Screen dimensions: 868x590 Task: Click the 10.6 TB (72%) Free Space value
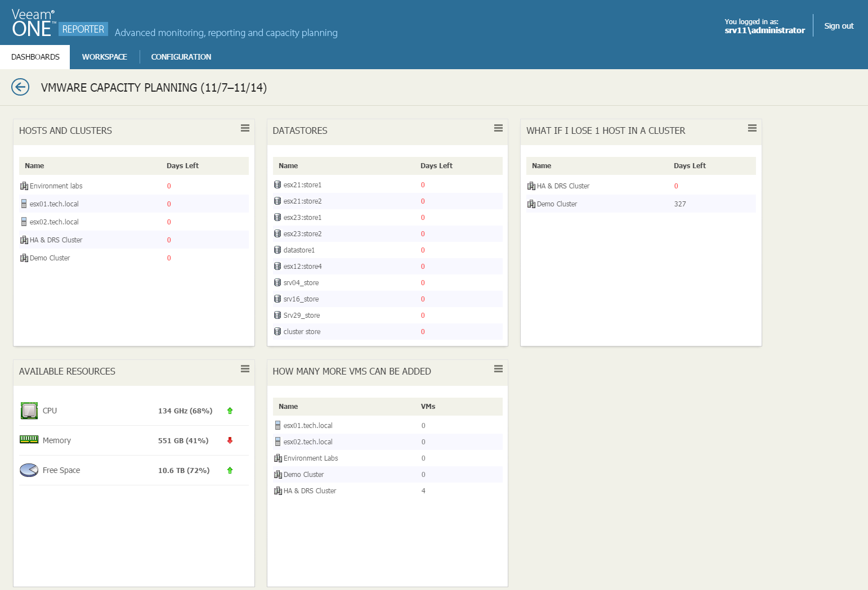184,470
